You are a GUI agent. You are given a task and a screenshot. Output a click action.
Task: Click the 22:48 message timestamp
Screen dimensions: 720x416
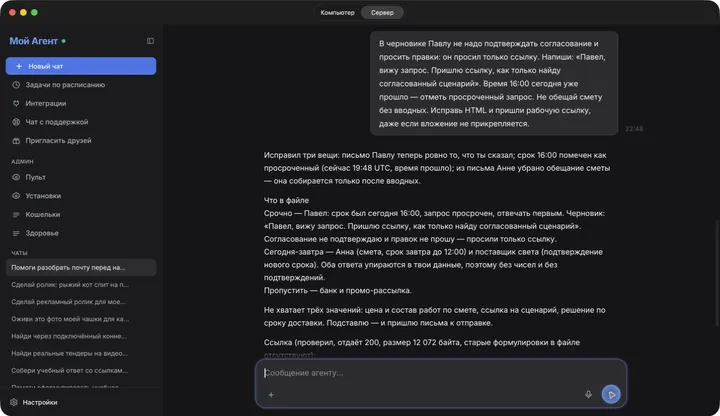pos(634,129)
